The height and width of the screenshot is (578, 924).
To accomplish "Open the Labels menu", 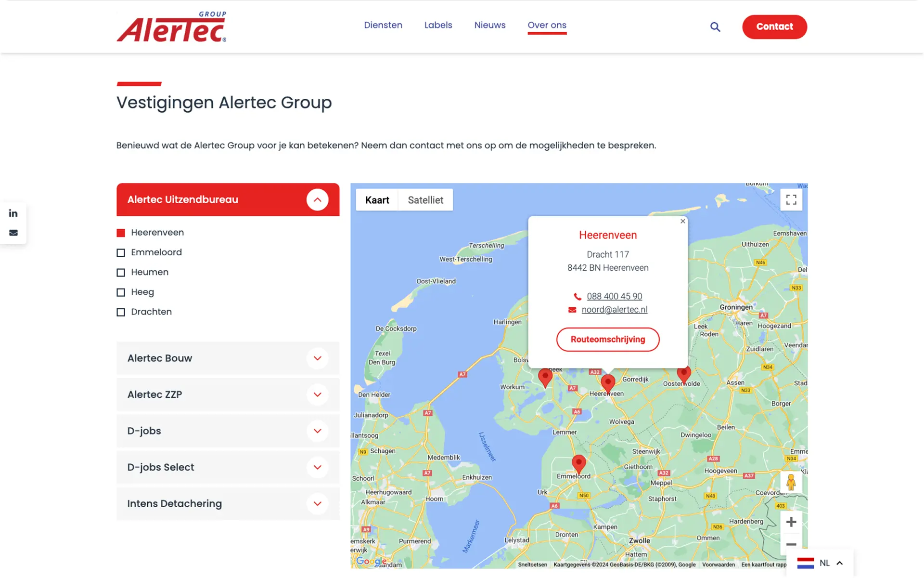I will pyautogui.click(x=438, y=25).
